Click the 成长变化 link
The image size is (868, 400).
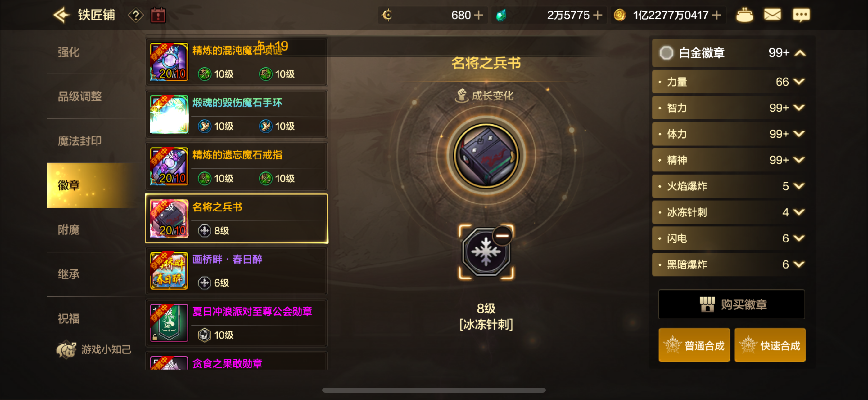pos(485,96)
